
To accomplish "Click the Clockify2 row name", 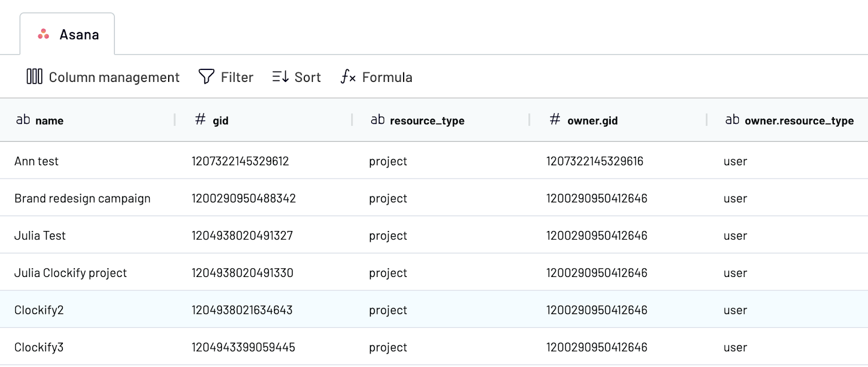I will [39, 310].
